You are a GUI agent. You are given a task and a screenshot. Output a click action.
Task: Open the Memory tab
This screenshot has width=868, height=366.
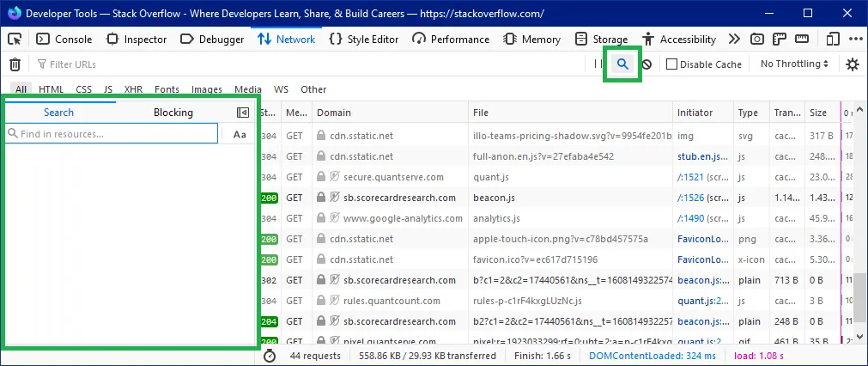click(x=532, y=40)
